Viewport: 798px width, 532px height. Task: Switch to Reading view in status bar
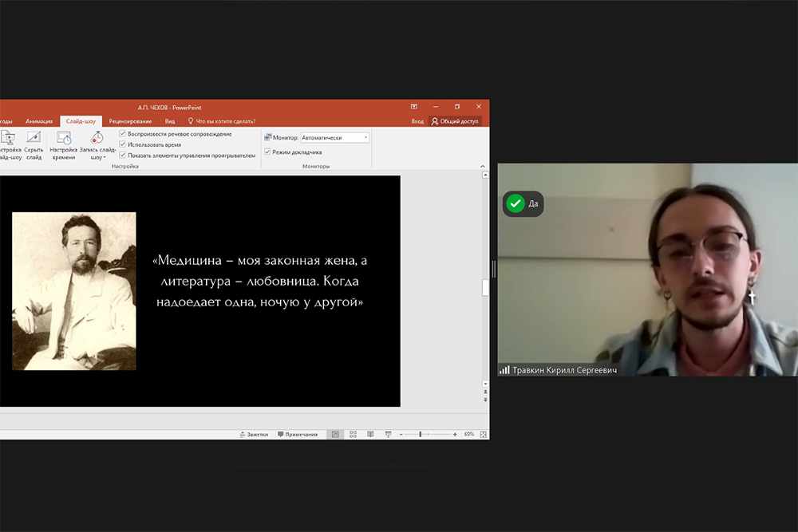click(x=370, y=435)
